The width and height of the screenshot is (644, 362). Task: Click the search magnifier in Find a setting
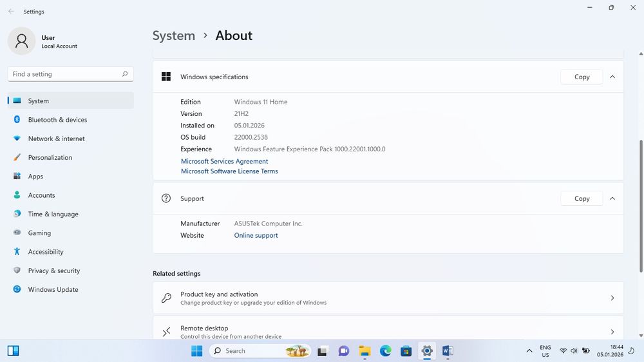coord(125,74)
